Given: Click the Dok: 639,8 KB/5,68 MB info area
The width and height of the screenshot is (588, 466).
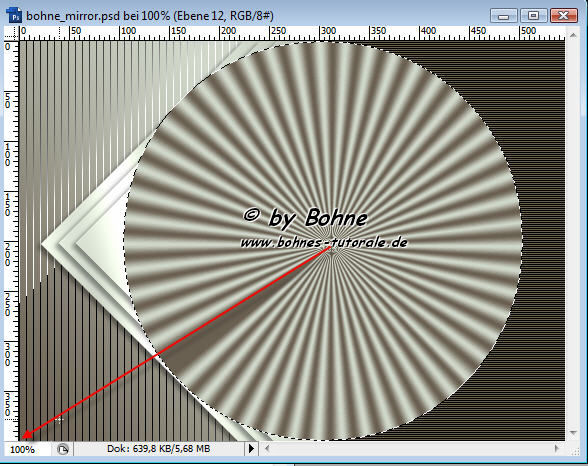Looking at the screenshot, I should click(x=159, y=448).
